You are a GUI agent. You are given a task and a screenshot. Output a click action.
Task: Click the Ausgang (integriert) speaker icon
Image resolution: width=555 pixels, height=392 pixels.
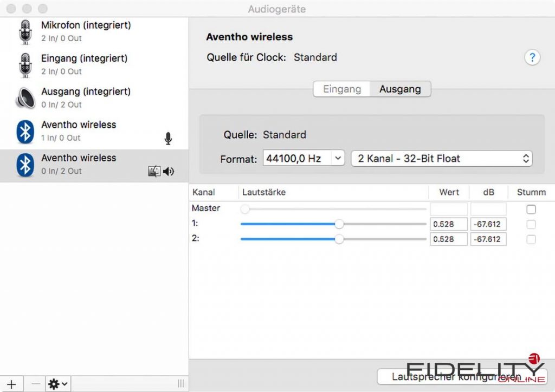point(25,98)
